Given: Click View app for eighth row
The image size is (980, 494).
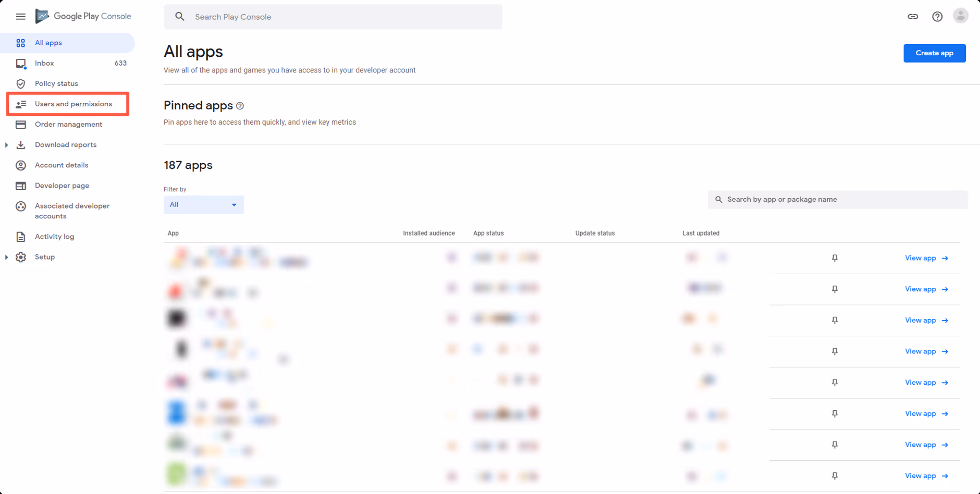Looking at the screenshot, I should pyautogui.click(x=927, y=476).
